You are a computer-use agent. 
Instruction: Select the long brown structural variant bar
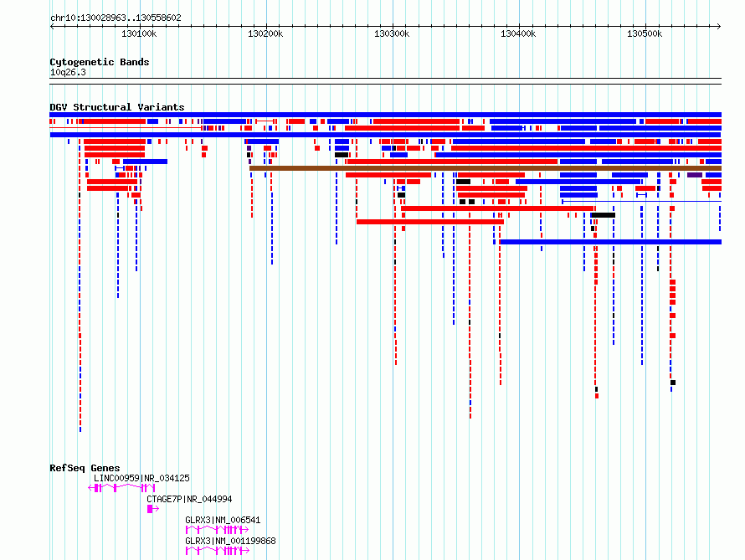[x=486, y=168]
